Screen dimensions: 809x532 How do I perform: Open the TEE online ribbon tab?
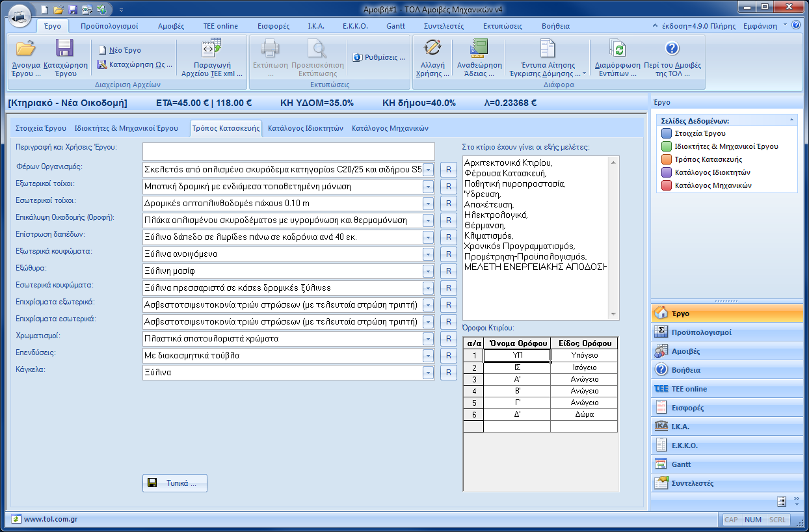pyautogui.click(x=220, y=26)
